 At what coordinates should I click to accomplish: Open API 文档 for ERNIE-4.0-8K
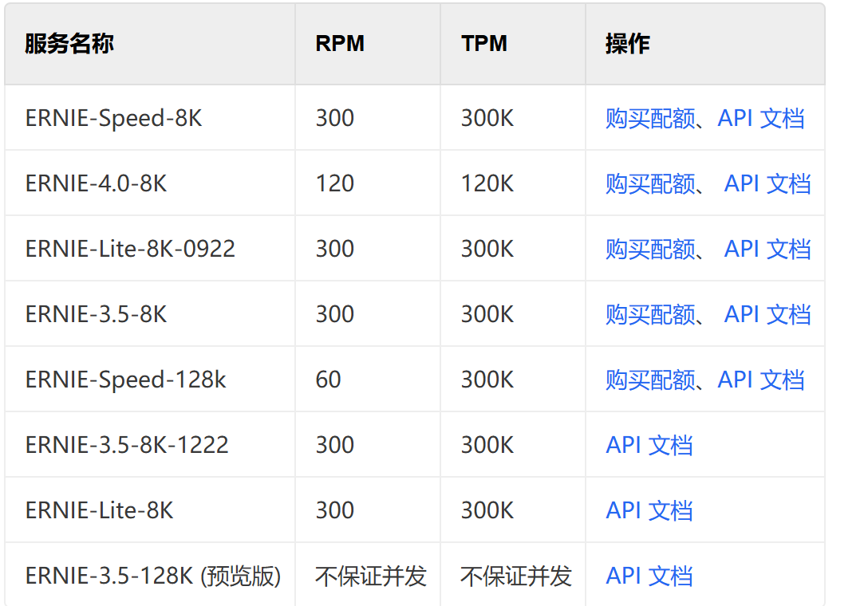(x=767, y=183)
